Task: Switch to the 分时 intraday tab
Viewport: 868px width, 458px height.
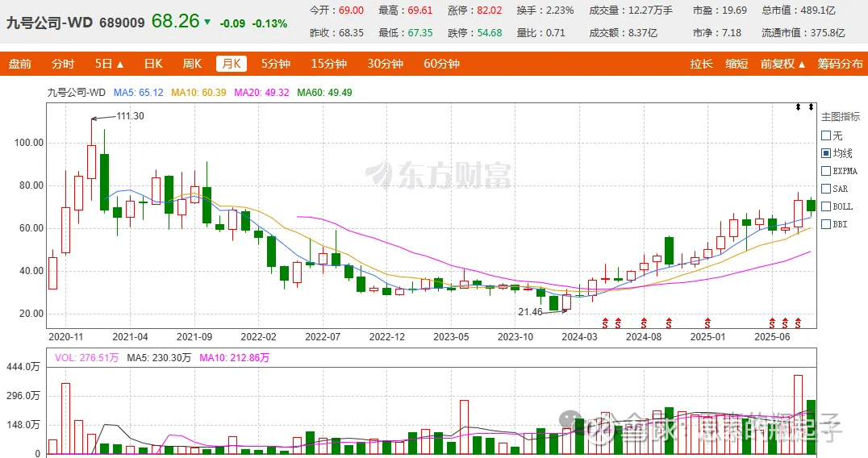Action: click(63, 64)
